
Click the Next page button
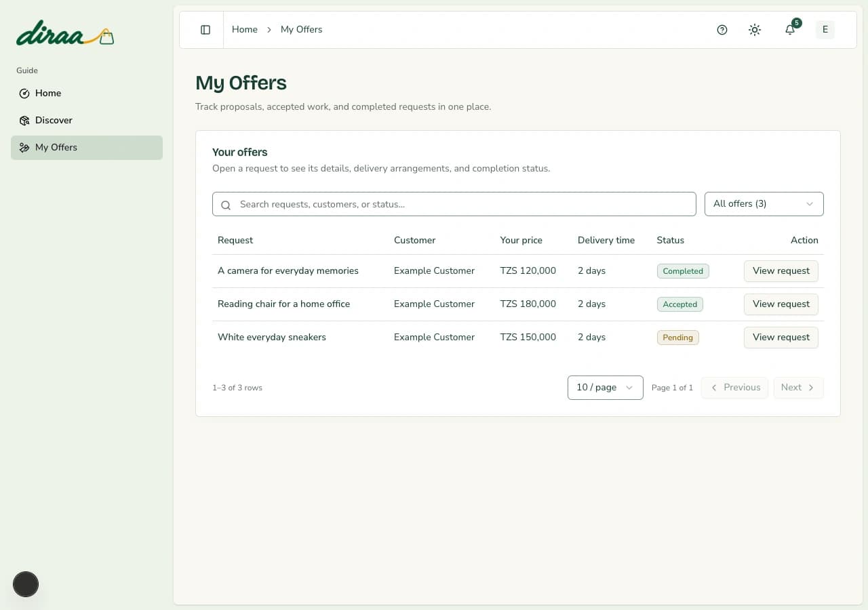[x=799, y=388]
